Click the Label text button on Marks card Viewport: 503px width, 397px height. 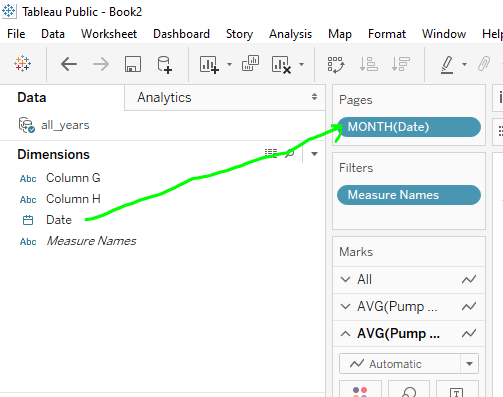[457, 390]
